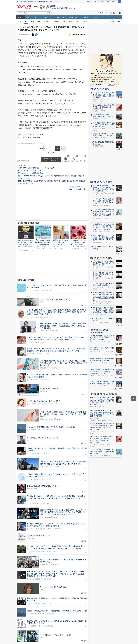138x644 pixels.
Task: Click the ミトコンドリア脳筋症 link in article
Action: pos(52,48)
